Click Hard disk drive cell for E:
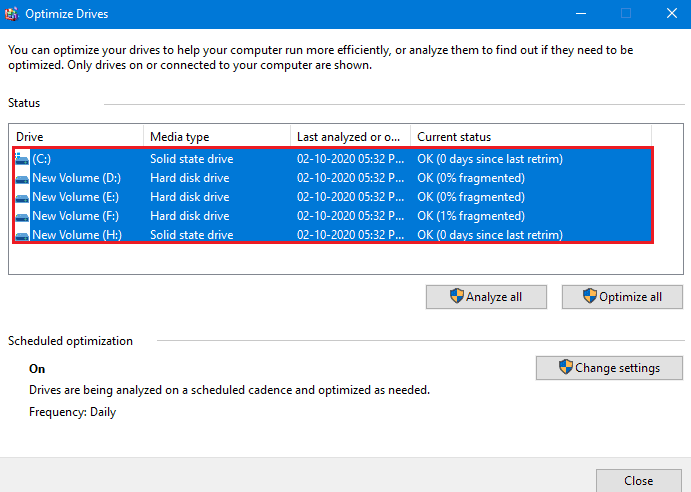This screenshot has height=492, width=691. click(189, 197)
